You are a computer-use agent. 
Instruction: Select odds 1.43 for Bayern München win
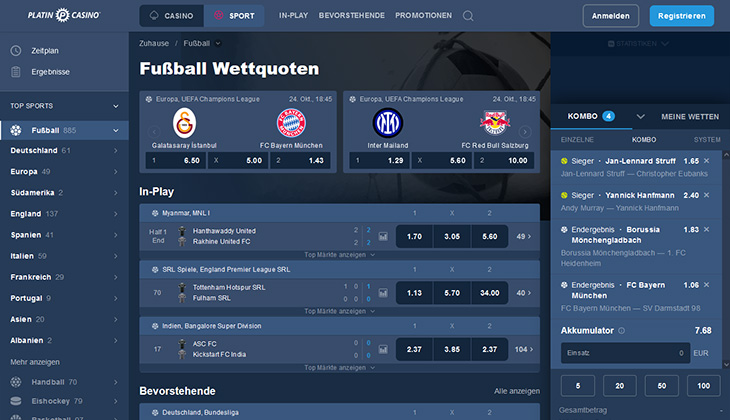coord(300,161)
